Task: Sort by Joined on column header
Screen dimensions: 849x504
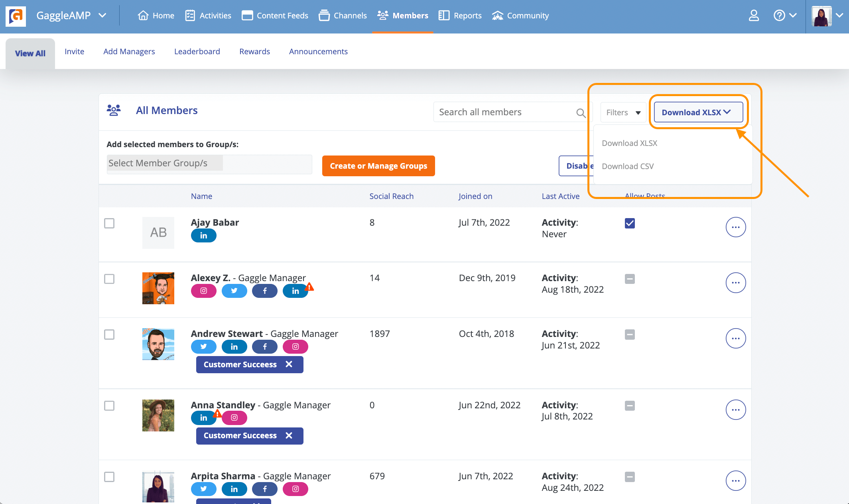Action: point(475,196)
